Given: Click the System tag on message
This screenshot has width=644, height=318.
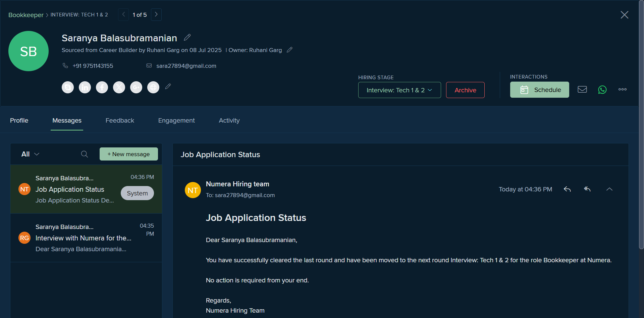Looking at the screenshot, I should 137,193.
